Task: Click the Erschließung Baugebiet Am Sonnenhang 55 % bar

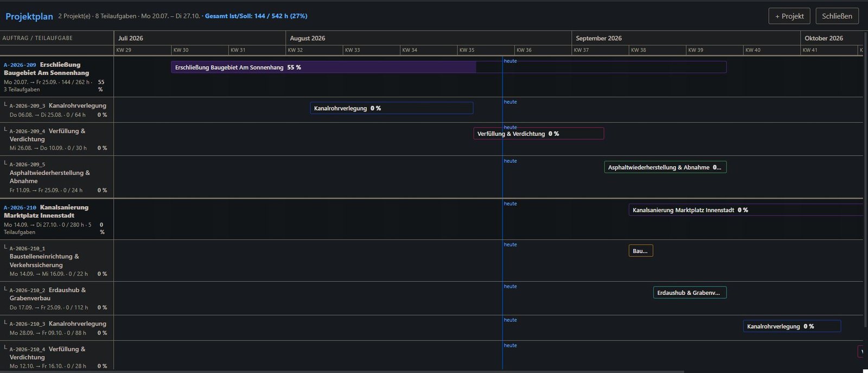Action: tap(449, 67)
